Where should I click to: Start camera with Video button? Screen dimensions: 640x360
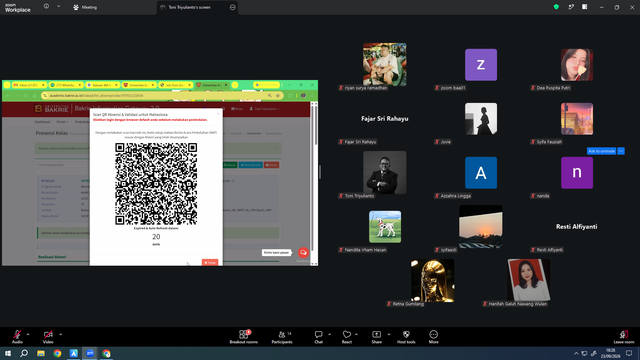point(48,337)
